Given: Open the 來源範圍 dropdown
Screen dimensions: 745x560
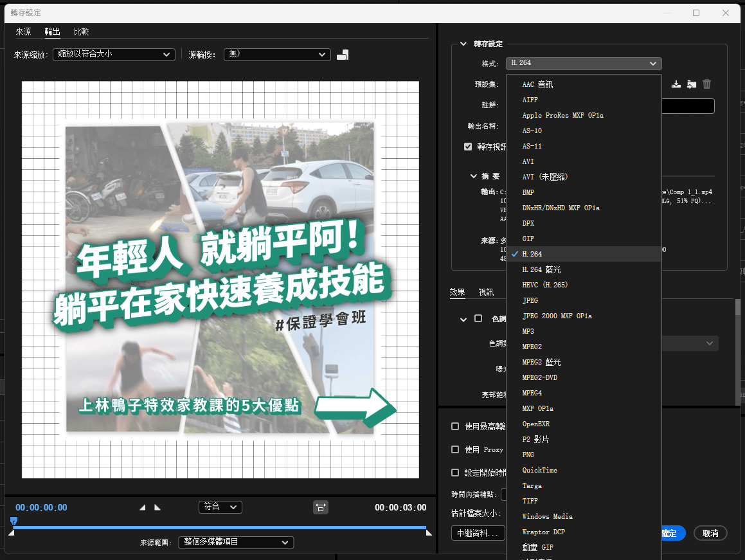Looking at the screenshot, I should pyautogui.click(x=236, y=543).
